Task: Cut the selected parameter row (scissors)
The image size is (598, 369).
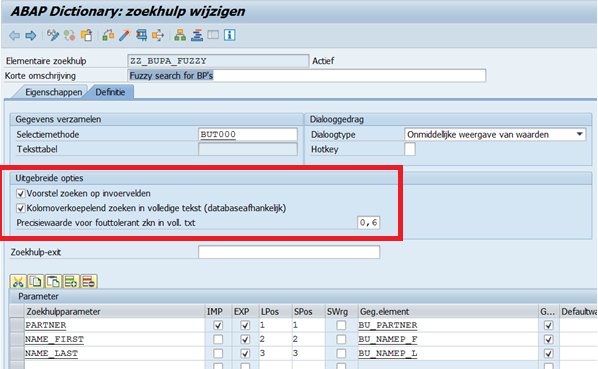Action: click(18, 282)
